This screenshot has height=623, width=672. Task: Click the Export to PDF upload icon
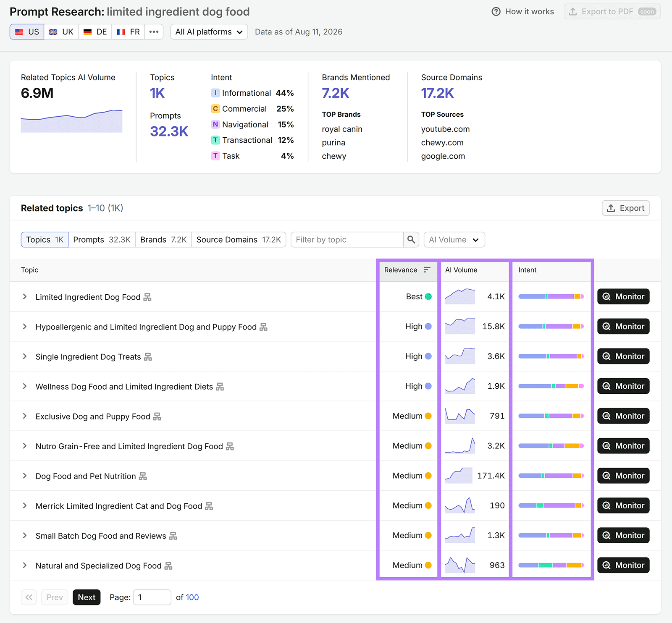[572, 12]
